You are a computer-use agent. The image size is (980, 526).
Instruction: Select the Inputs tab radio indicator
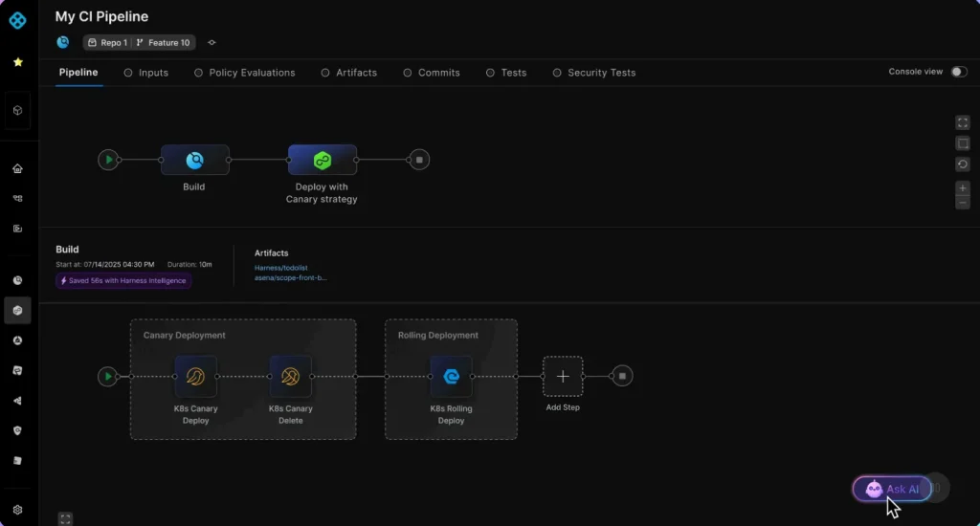coord(128,73)
